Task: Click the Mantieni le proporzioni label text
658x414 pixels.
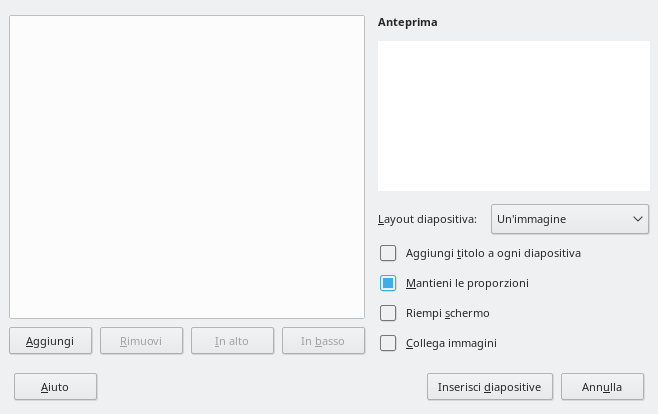Action: tap(467, 283)
